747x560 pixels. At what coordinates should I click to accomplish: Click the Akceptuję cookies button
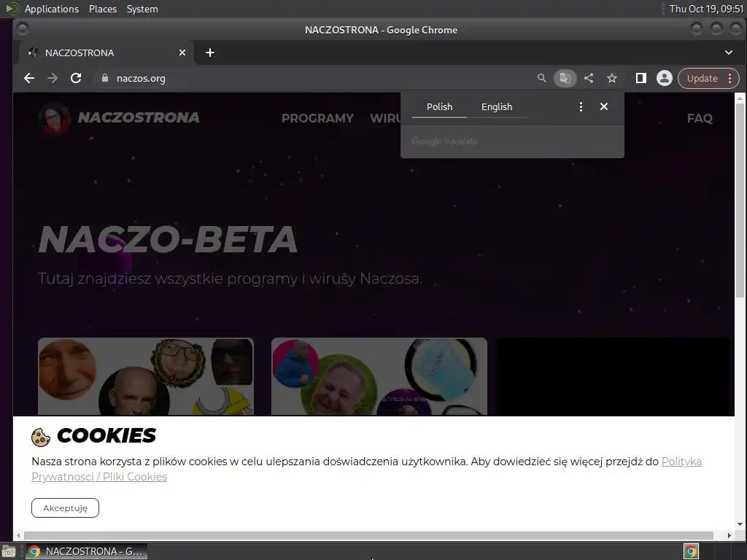pyautogui.click(x=65, y=507)
